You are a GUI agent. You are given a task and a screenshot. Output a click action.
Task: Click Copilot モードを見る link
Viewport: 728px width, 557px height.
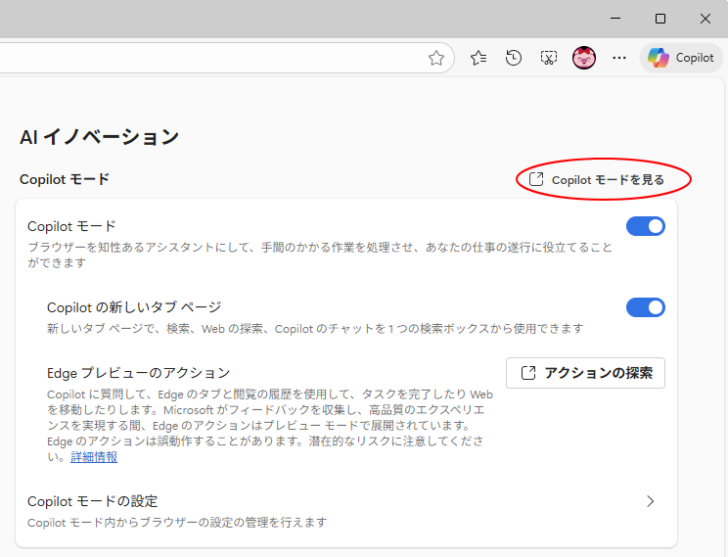point(597,180)
